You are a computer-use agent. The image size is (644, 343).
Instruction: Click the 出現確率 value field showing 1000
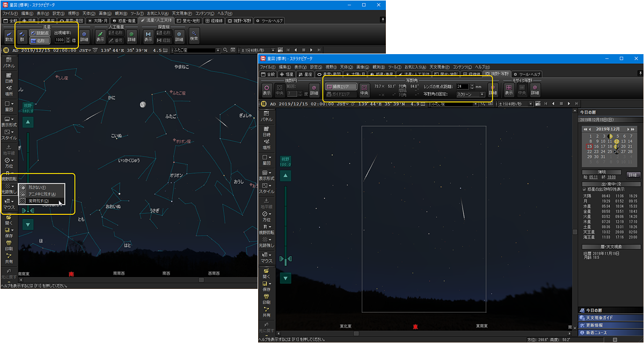point(60,40)
